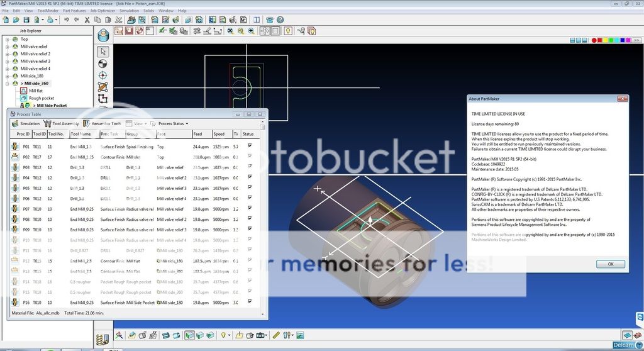Expand the Top node in Job Explorer
644x351 pixels.
tap(8, 39)
